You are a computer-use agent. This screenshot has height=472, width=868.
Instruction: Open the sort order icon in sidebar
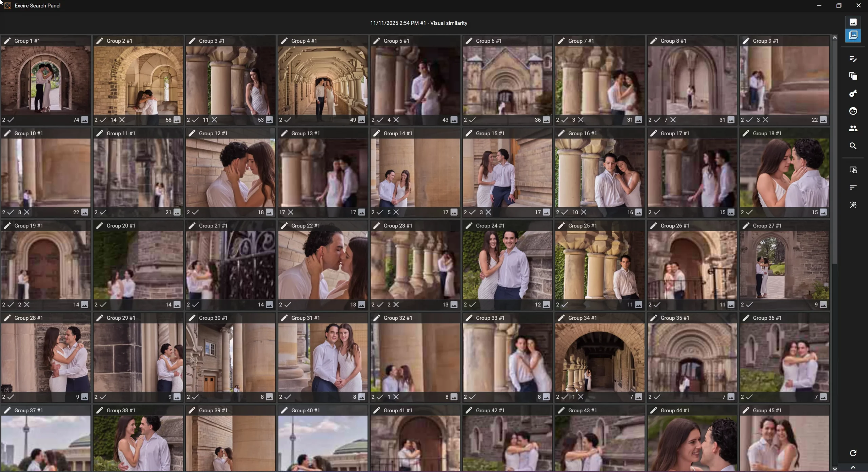coord(853,187)
